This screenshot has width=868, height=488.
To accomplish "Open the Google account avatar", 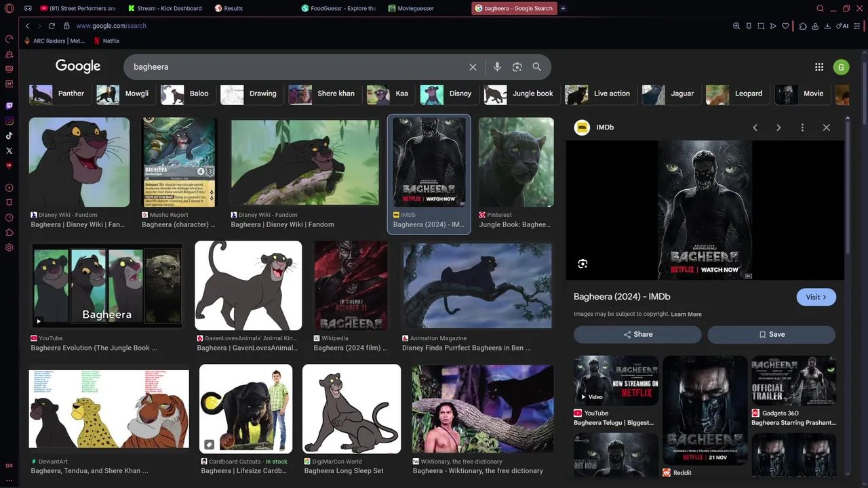I will click(841, 67).
